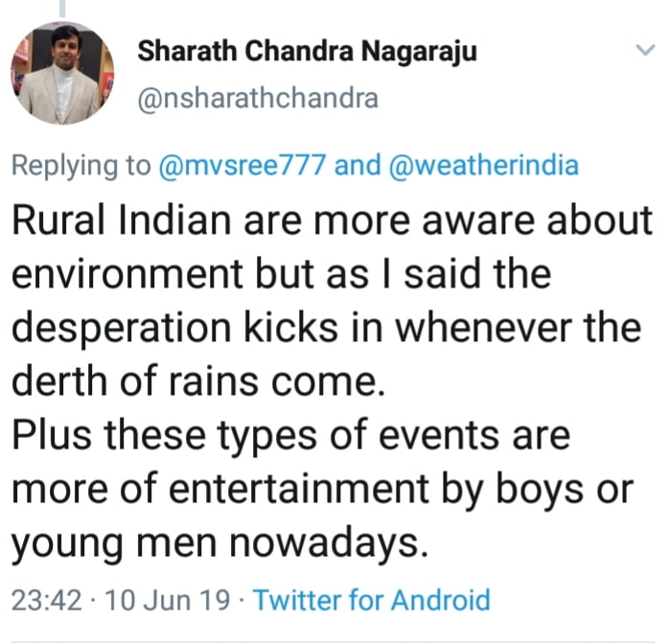Screen dimensions: 669x644
Task: Open the tweet options chevron menu
Action: point(645,49)
